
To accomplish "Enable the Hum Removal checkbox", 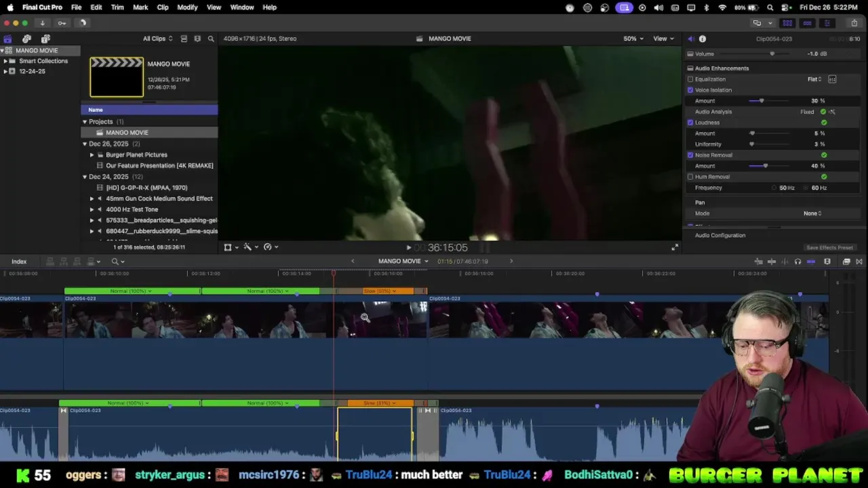I will [x=690, y=177].
